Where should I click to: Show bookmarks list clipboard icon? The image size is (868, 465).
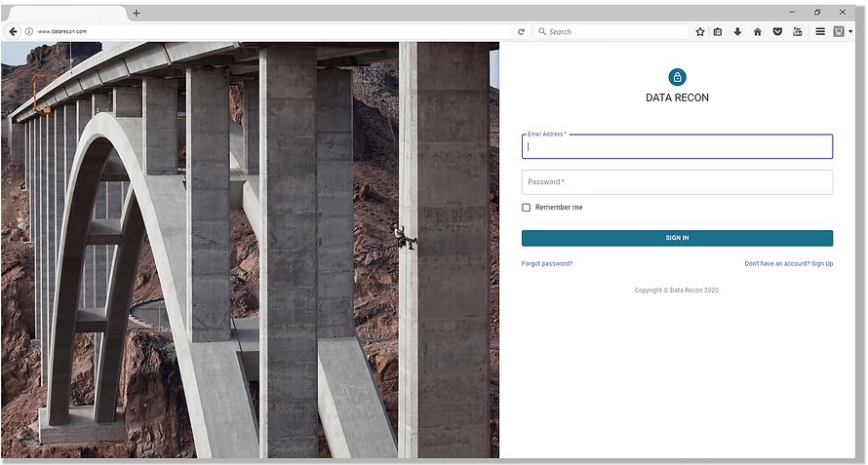click(x=718, y=31)
